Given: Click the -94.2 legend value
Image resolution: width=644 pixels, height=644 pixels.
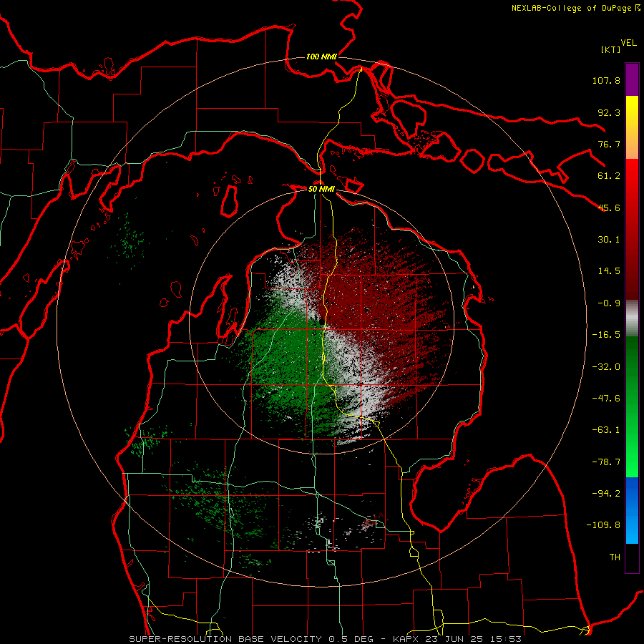Looking at the screenshot, I should [x=606, y=493].
